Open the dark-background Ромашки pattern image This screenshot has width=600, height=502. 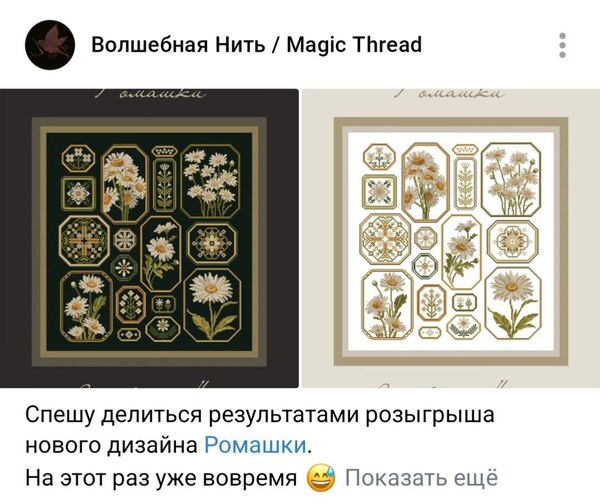(149, 238)
